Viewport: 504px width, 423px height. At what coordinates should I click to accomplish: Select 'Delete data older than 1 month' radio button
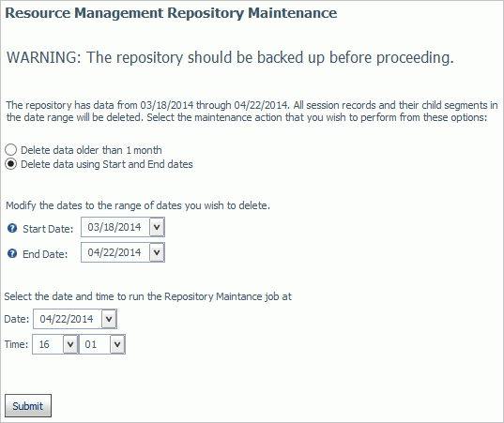pyautogui.click(x=10, y=150)
